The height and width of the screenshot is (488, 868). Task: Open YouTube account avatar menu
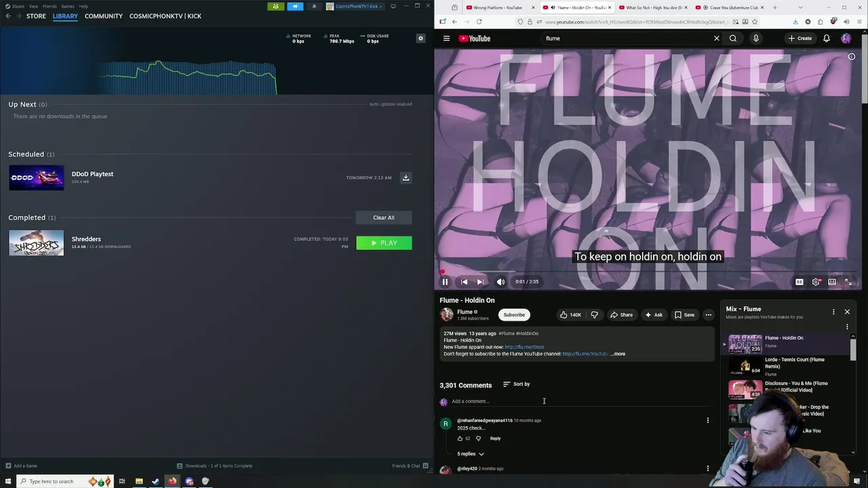coord(846,39)
